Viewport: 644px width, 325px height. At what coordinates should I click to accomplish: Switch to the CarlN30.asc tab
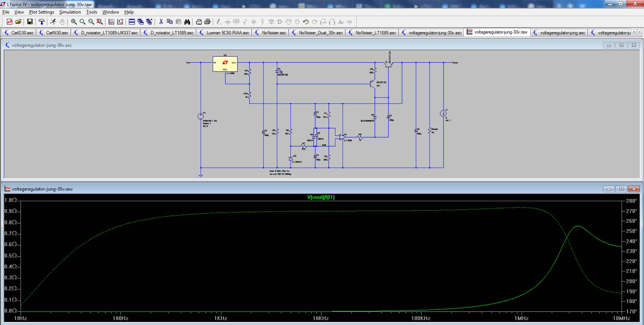[x=53, y=33]
